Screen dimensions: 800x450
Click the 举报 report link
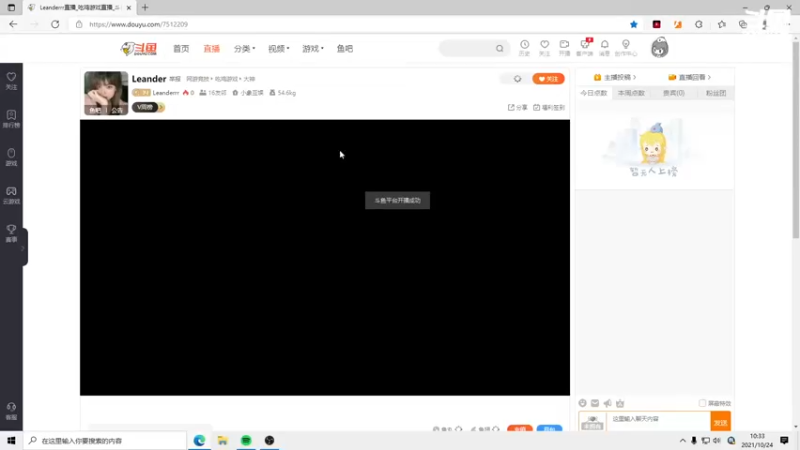point(175,79)
